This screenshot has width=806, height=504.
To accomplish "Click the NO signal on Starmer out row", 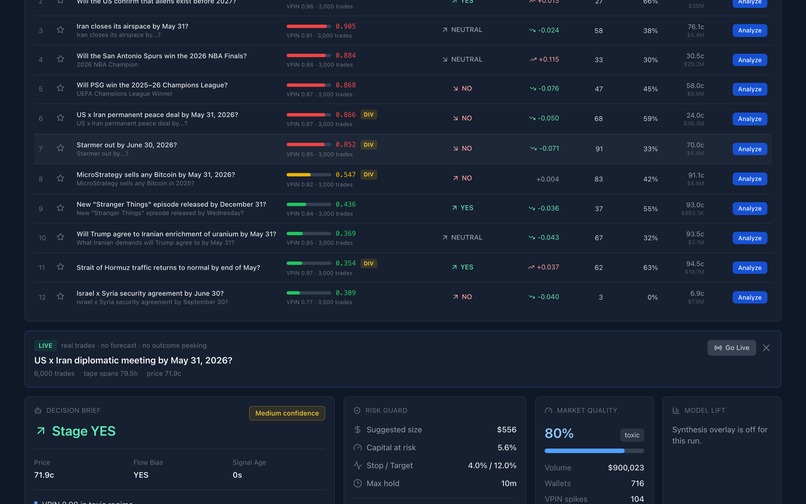I will [x=462, y=148].
